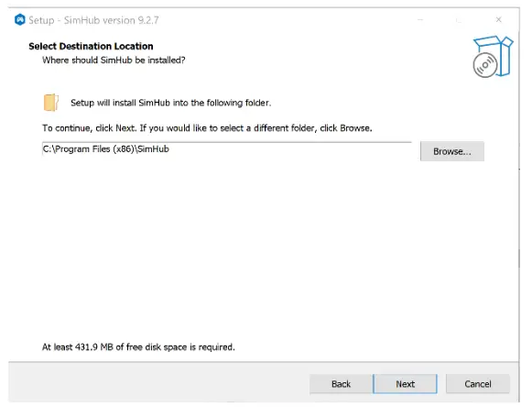The image size is (532, 418).
Task: Click the To continue, click Next instruction
Action: (207, 128)
